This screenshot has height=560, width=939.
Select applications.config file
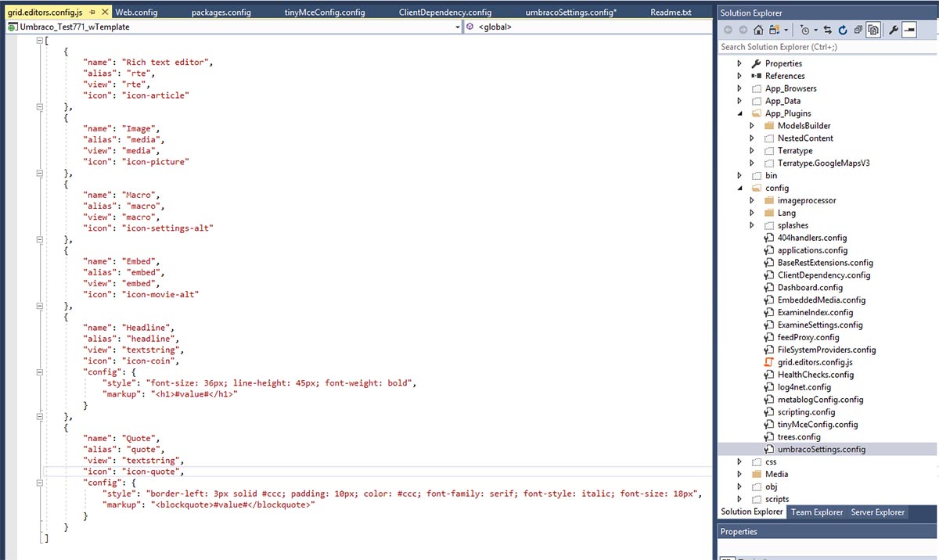(812, 250)
